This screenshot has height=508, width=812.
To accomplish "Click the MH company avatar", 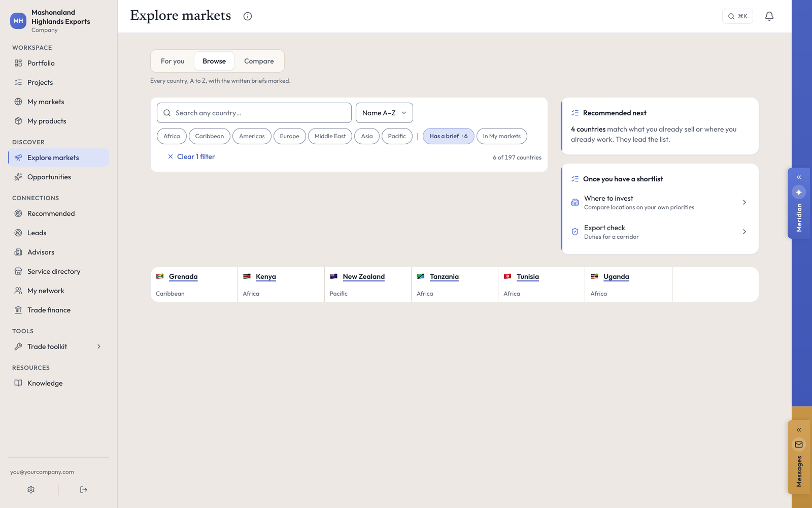I will pos(18,21).
